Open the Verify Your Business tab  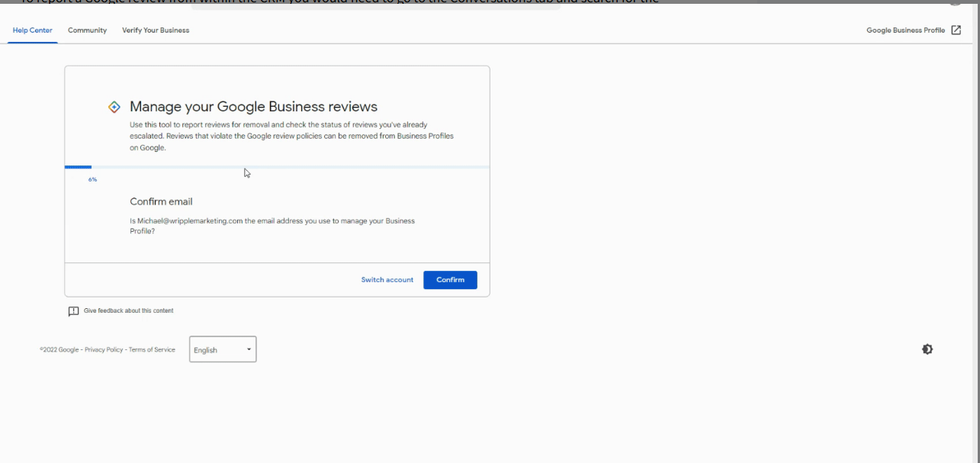(156, 31)
